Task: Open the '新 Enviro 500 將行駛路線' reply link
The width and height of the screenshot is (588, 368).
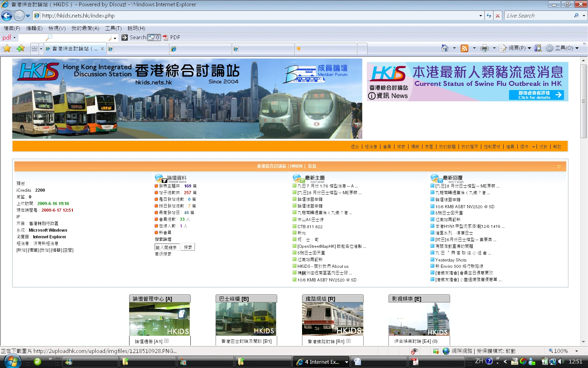Action: 459,266
